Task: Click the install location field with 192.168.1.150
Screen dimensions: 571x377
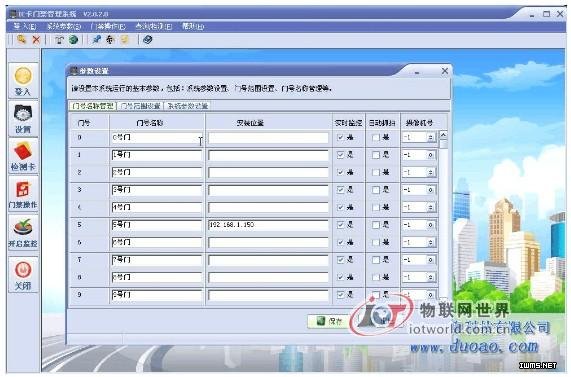Action: click(x=268, y=225)
